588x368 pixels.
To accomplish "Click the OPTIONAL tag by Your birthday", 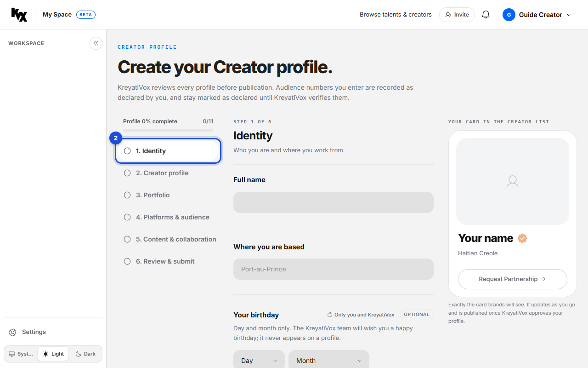I will coord(417,315).
